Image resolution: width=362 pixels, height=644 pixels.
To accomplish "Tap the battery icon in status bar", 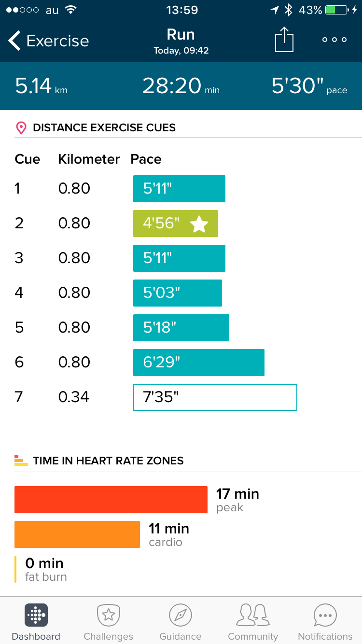I will (336, 10).
